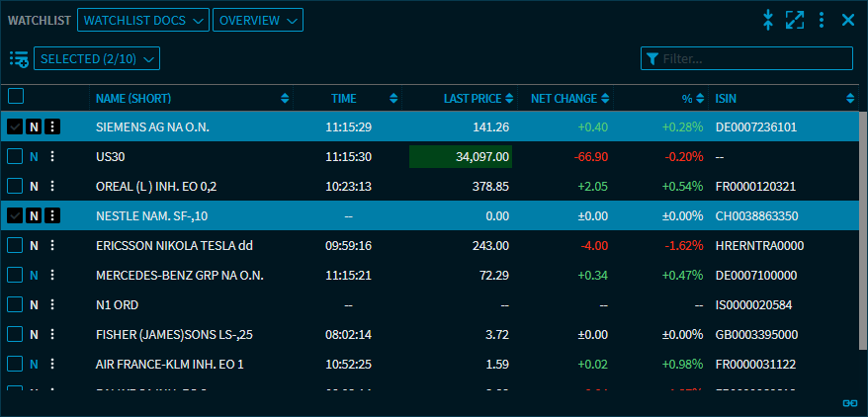Click the N news icon for Air France-KLM
Viewport: 868px width, 417px height.
click(34, 364)
